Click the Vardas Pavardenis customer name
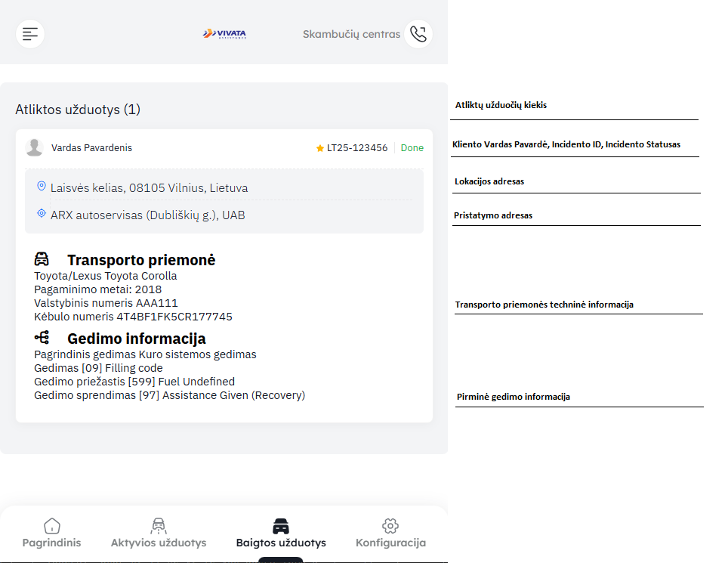728x563 pixels. click(x=91, y=148)
